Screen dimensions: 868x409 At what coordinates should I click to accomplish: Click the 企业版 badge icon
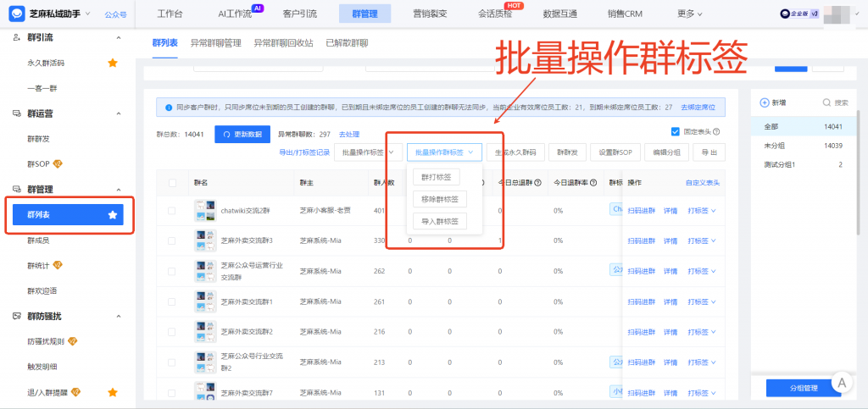(x=799, y=14)
